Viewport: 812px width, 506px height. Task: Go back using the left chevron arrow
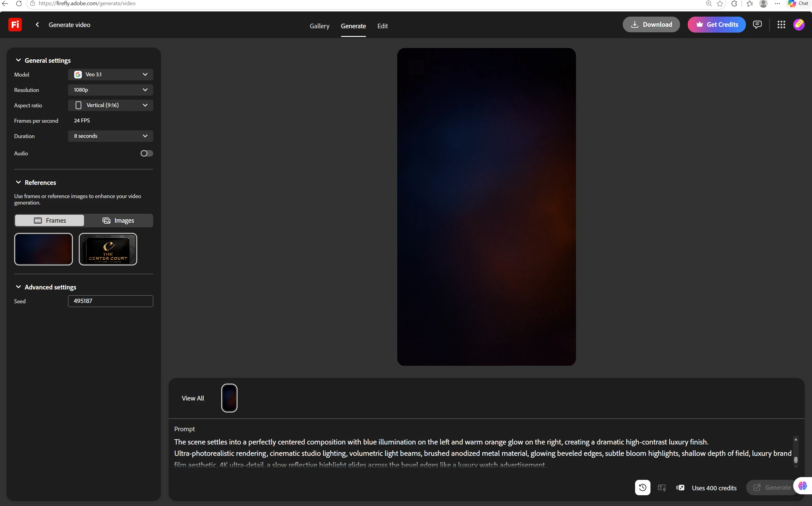tap(38, 24)
